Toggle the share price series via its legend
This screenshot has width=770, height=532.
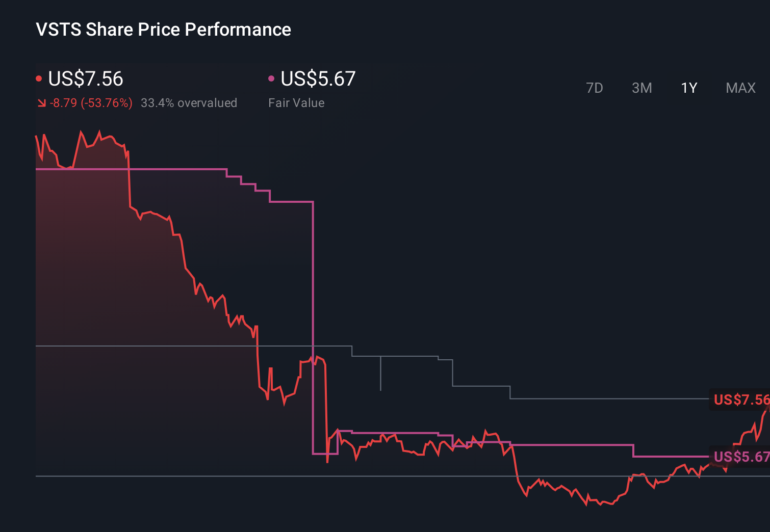click(85, 79)
